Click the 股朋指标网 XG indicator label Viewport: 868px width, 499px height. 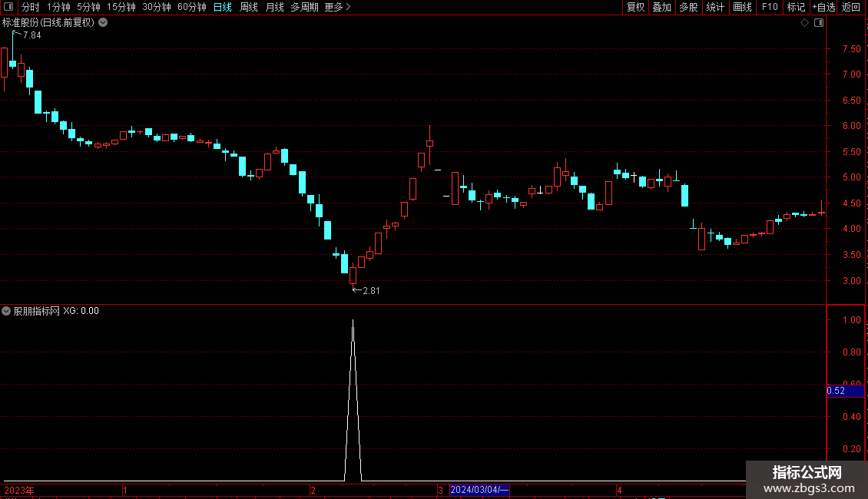(56, 311)
